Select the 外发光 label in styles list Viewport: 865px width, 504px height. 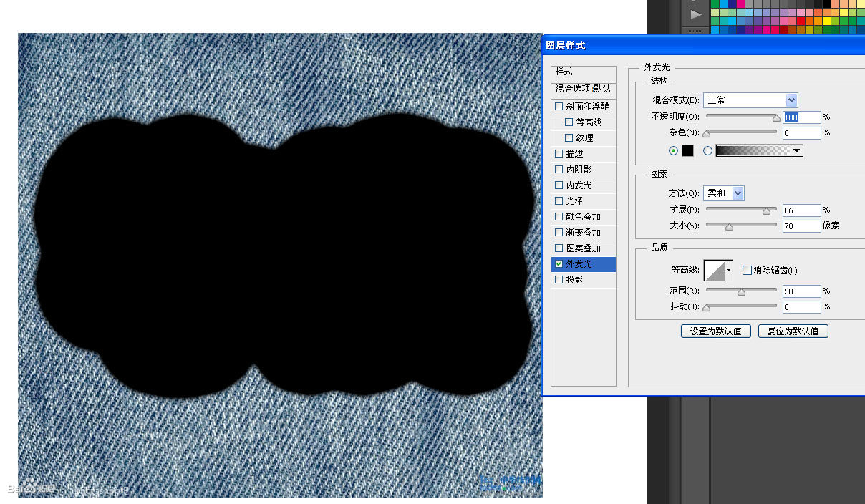(x=579, y=264)
